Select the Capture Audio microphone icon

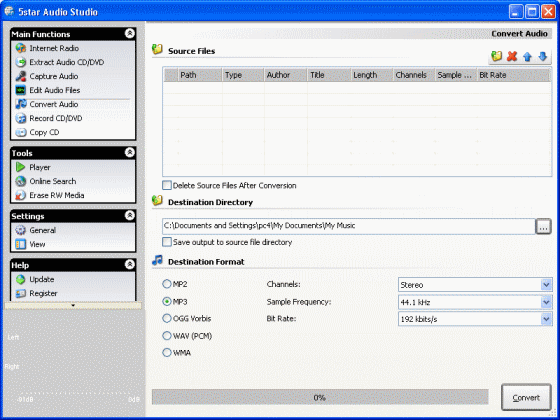21,76
